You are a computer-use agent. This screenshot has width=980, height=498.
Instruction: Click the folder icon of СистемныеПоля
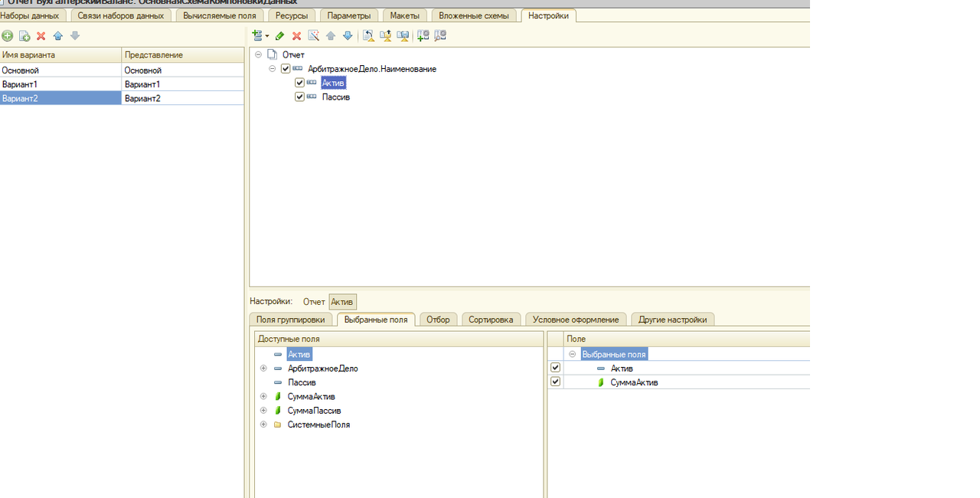[x=278, y=424]
